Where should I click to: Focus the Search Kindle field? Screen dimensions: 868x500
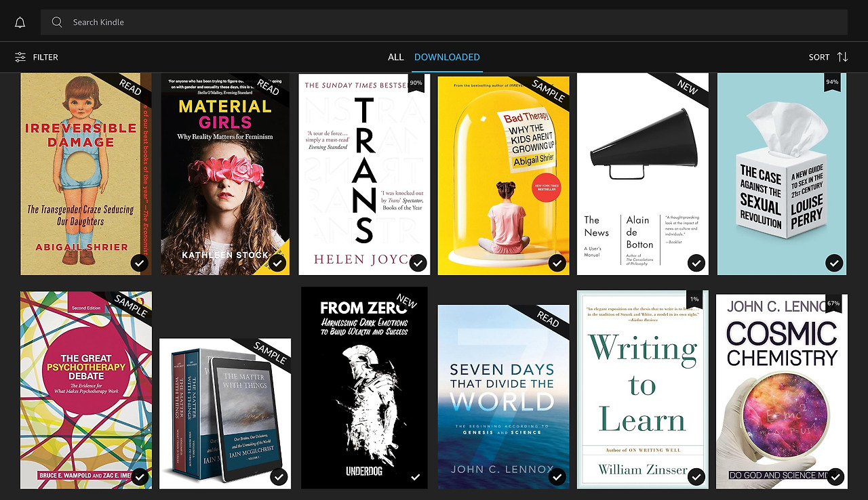tap(444, 22)
